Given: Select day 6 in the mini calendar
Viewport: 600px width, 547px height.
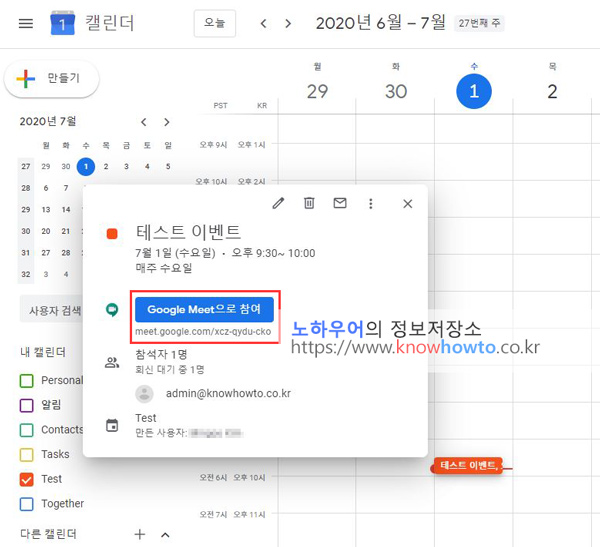Looking at the screenshot, I should coord(46,188).
